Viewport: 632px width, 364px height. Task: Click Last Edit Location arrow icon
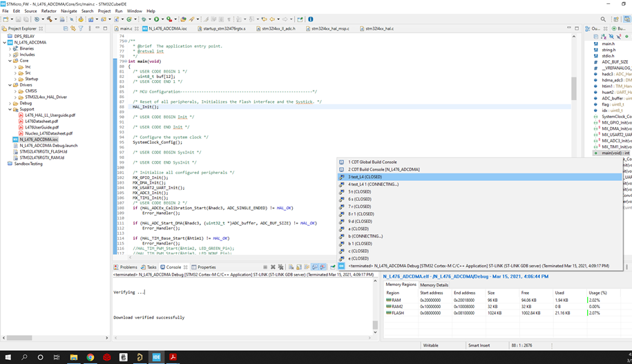pyautogui.click(x=264, y=19)
